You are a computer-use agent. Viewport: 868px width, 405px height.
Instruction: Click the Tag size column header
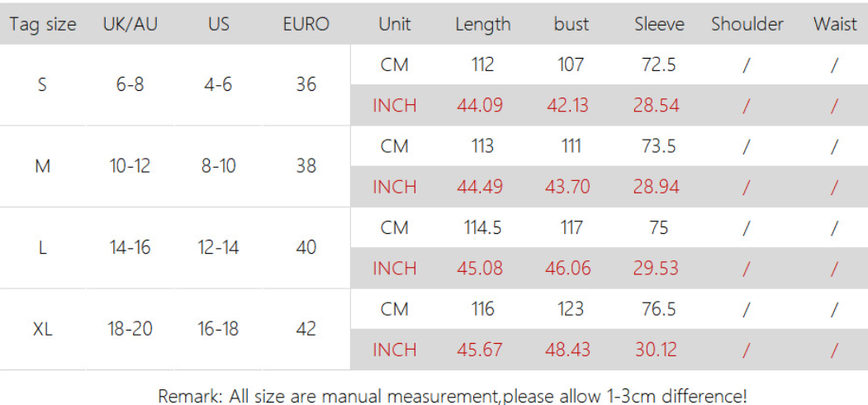(x=43, y=24)
